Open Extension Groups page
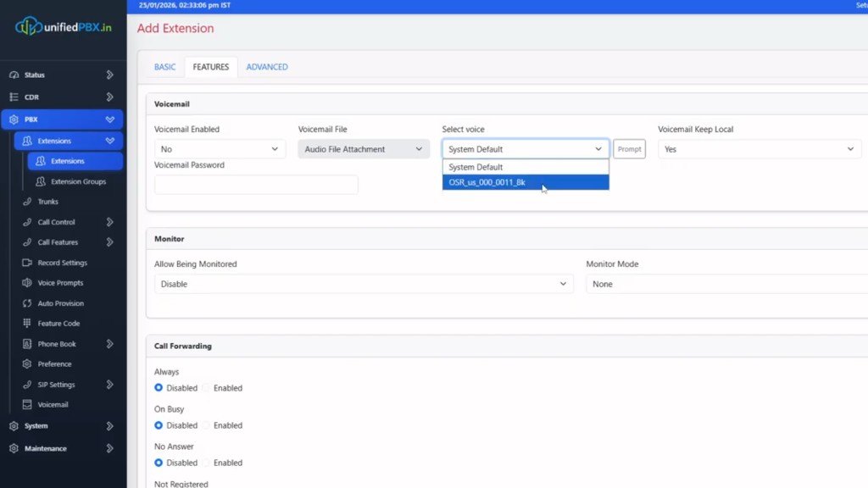 [x=79, y=181]
